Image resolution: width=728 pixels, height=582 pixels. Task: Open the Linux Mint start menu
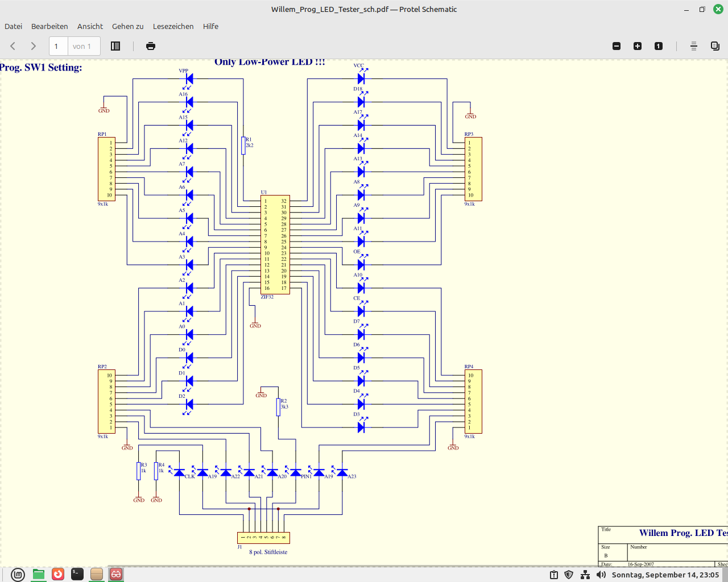(x=18, y=575)
